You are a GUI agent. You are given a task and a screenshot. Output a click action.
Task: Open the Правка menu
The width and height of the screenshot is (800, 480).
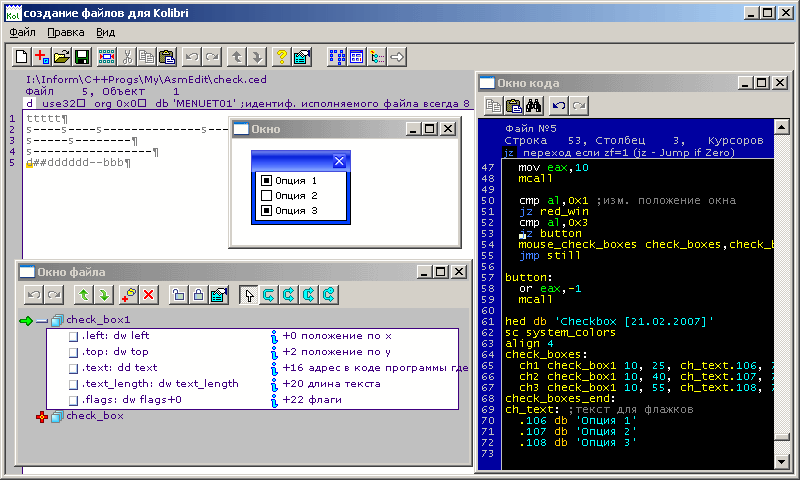click(66, 32)
